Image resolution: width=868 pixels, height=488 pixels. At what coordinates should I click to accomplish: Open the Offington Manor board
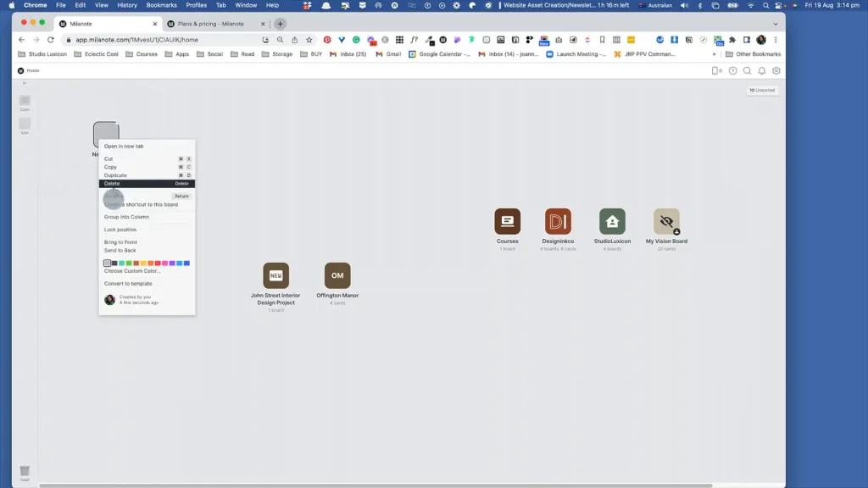(x=337, y=275)
